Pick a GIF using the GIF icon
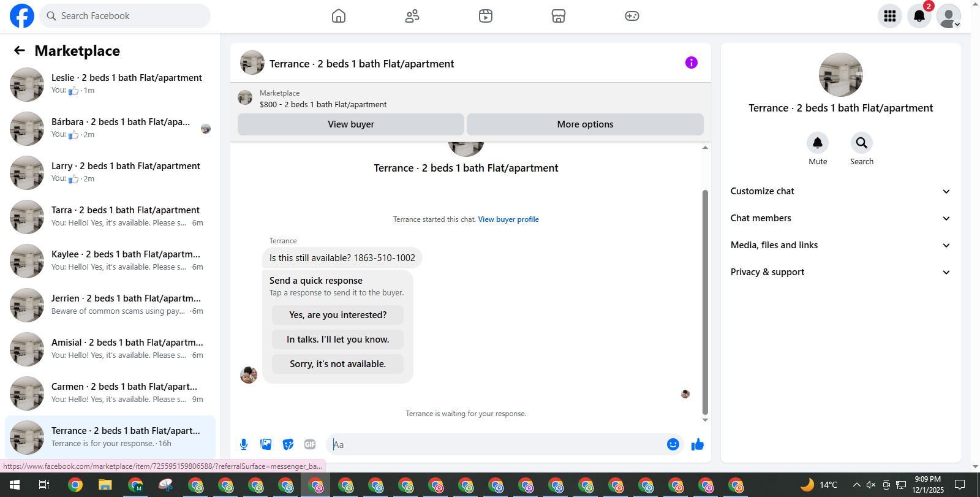The image size is (980, 497). [310, 444]
